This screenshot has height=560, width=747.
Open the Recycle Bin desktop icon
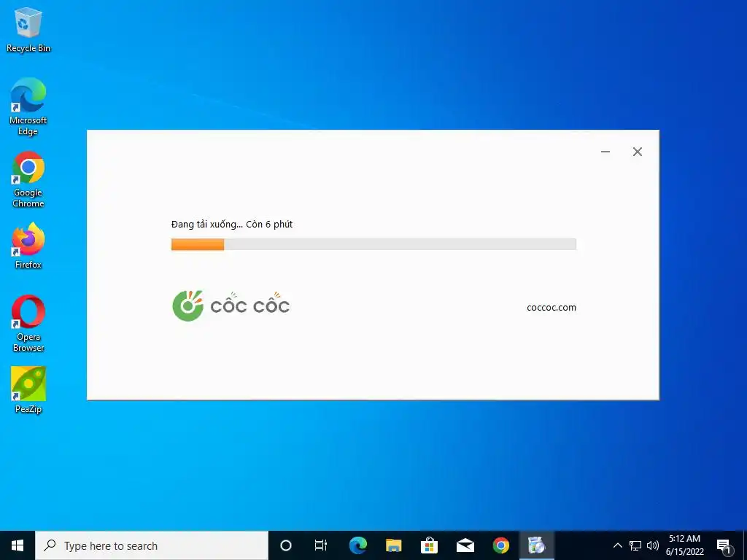pos(28,30)
